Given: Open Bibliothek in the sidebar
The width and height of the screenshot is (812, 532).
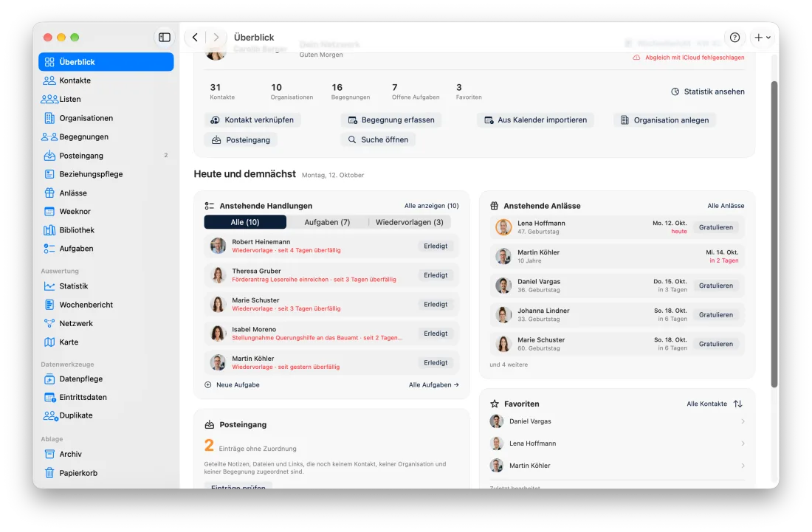Looking at the screenshot, I should 106,229.
